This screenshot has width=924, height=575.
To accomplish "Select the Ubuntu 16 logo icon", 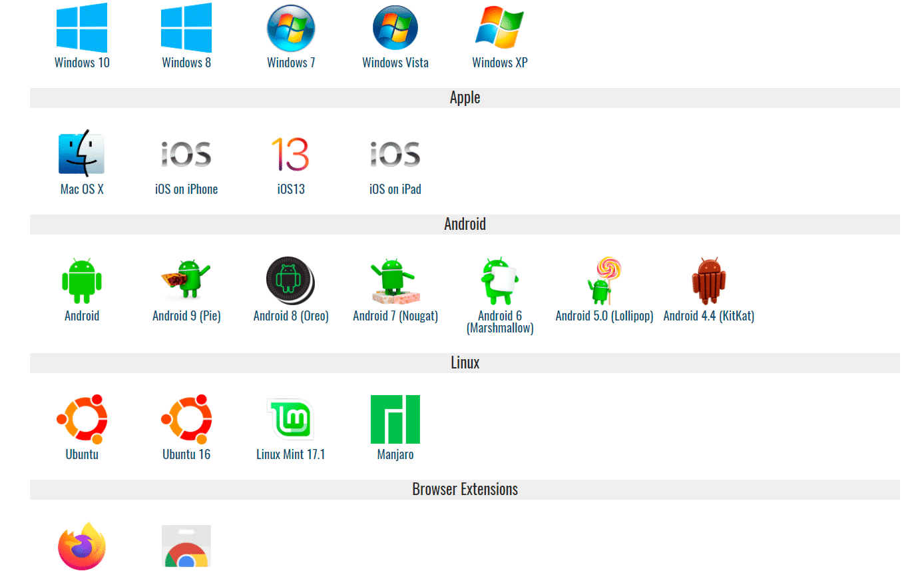I will click(x=186, y=420).
